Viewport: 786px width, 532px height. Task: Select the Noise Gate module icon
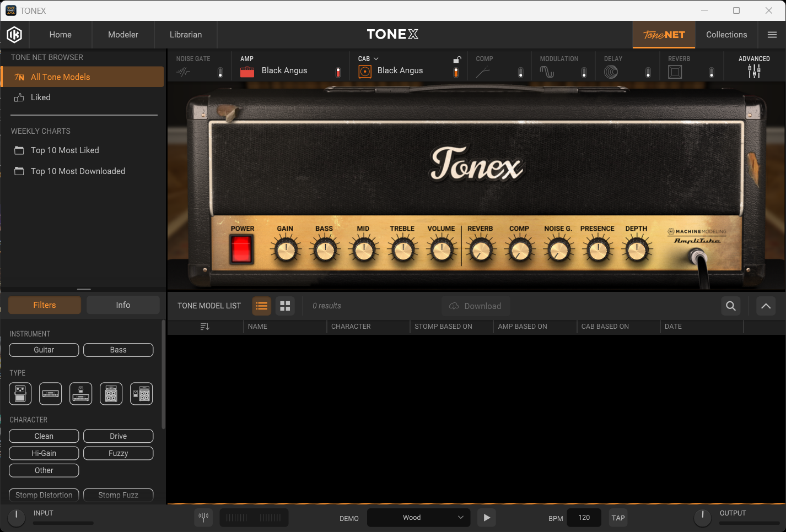point(184,72)
